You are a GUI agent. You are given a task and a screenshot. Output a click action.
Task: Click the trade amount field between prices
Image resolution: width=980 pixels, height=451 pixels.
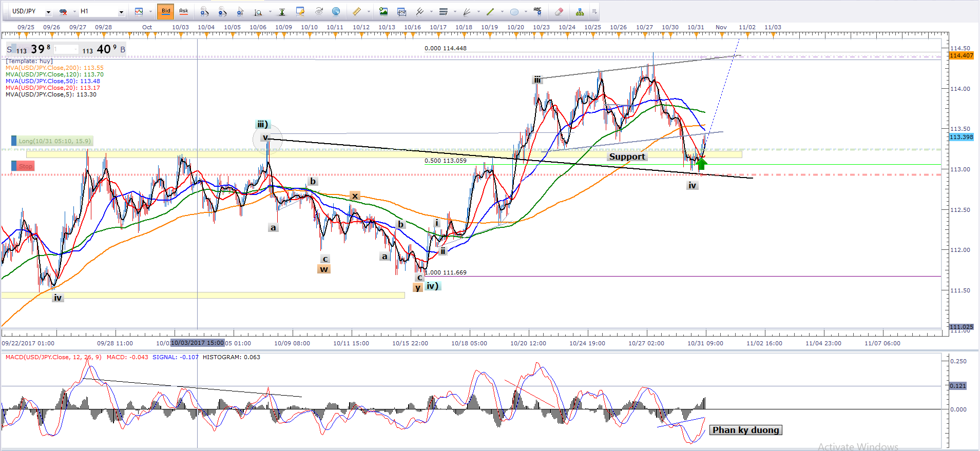pos(66,49)
